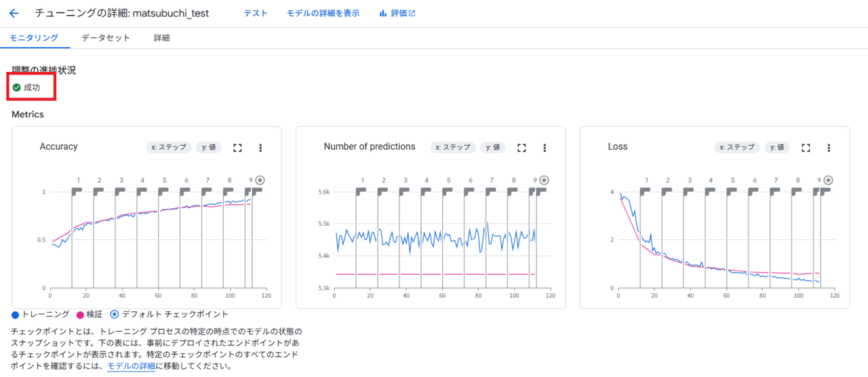
Task: Open the Loss chart three-dot menu
Action: (x=829, y=148)
